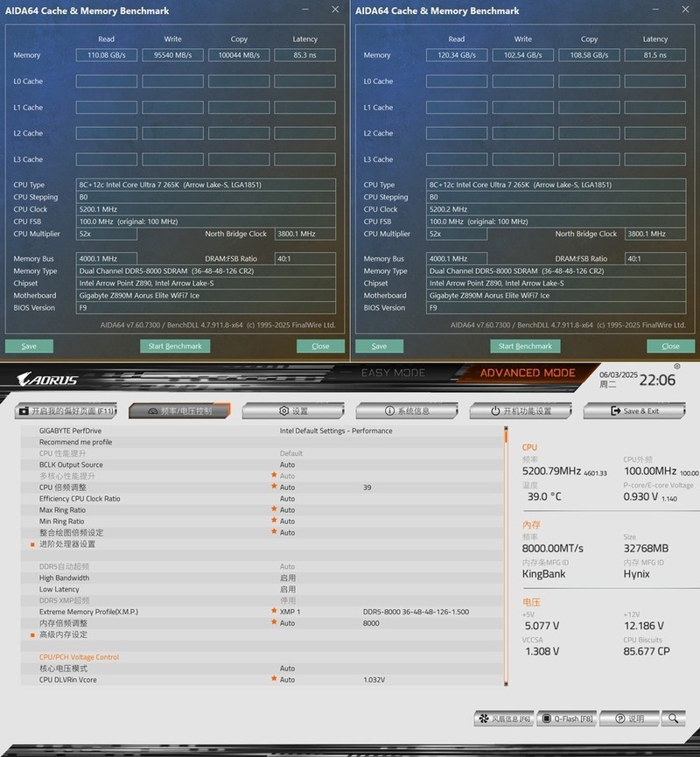This screenshot has height=757, width=700.
Task: Open the Save & Exit tab
Action: pos(634,410)
